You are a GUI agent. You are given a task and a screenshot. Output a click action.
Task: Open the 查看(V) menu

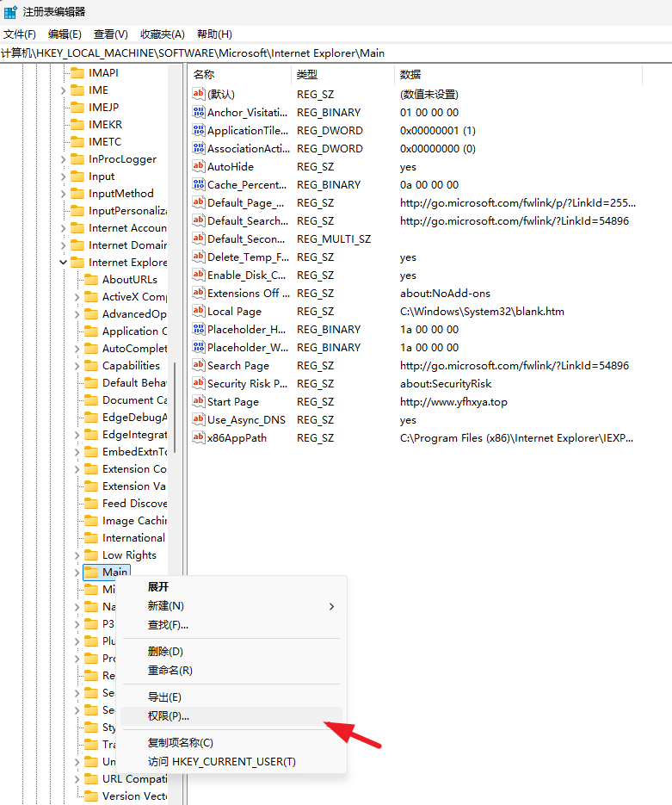(111, 34)
